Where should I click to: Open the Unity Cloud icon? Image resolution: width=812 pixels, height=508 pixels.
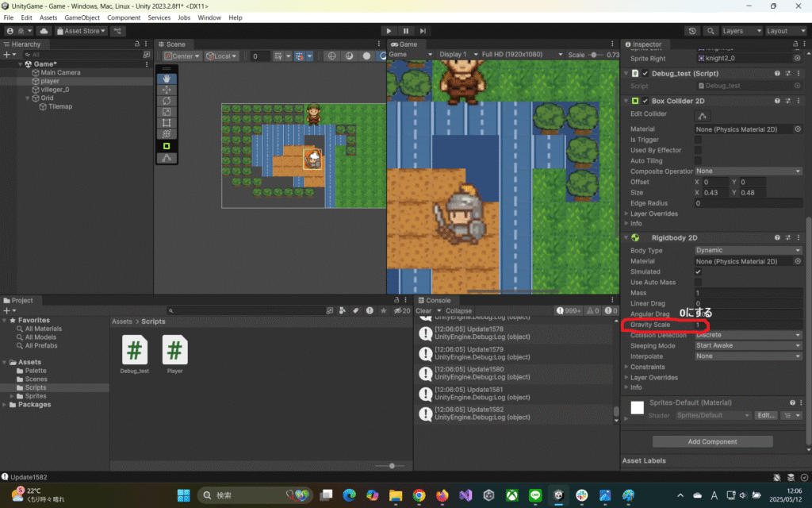44,31
